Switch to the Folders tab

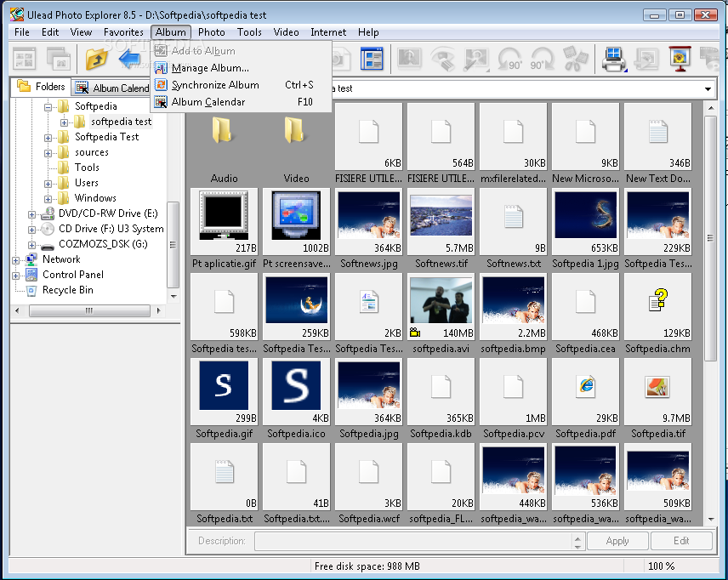(x=41, y=87)
